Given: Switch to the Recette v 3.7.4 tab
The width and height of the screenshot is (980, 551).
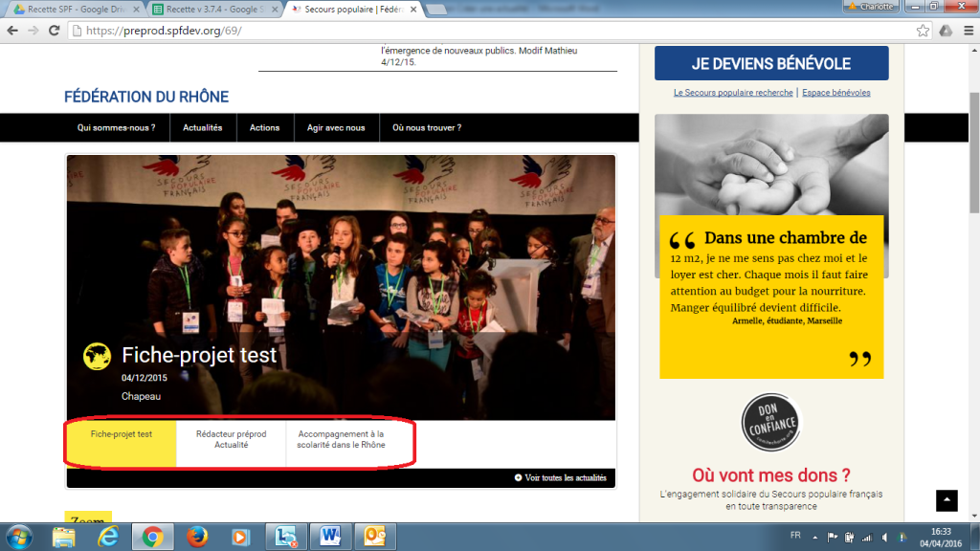Looking at the screenshot, I should pos(213,10).
